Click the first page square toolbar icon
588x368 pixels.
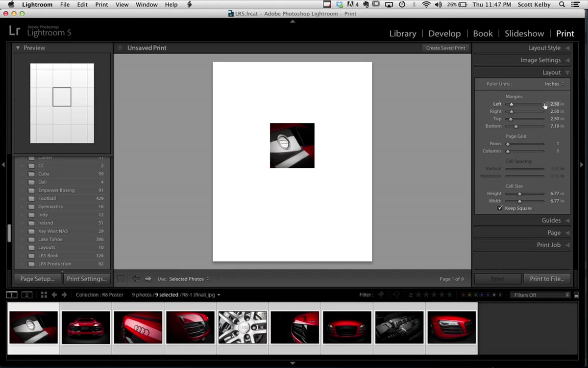pyautogui.click(x=121, y=279)
